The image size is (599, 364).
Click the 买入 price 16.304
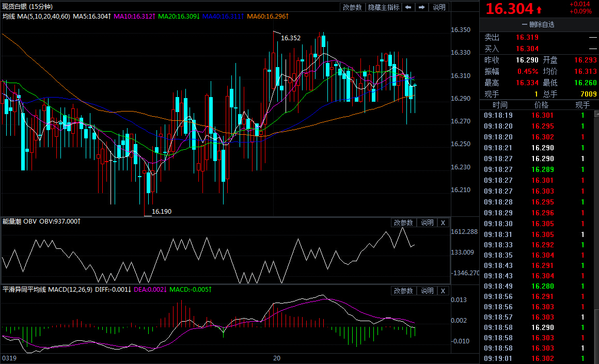point(527,49)
